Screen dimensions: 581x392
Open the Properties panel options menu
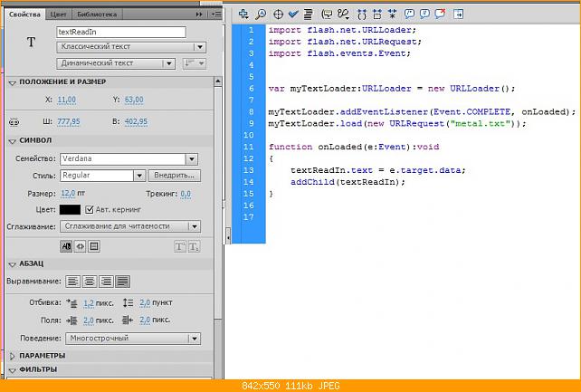tap(216, 14)
